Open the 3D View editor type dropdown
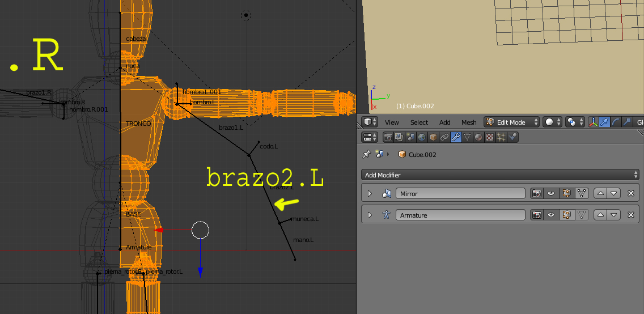Screen dimensions: 644x314 [x=371, y=122]
